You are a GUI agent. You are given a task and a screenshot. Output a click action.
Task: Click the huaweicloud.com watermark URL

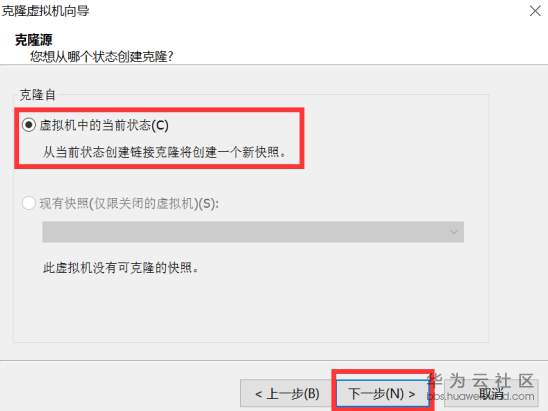click(x=481, y=396)
